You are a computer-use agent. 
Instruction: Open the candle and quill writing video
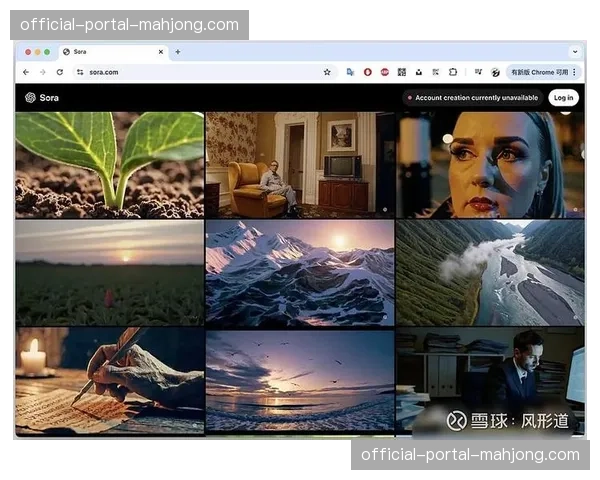[x=110, y=380]
